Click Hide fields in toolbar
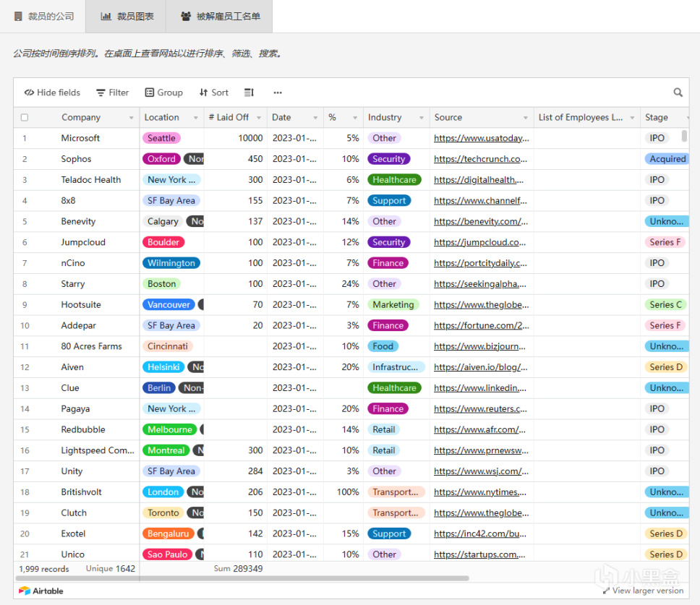 coord(52,93)
